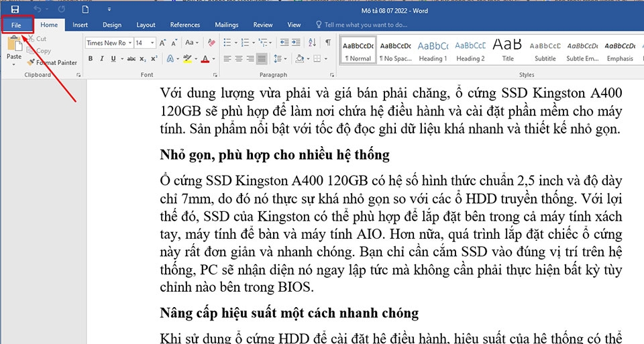644x344 pixels.
Task: Center align the paragraph
Action: [239, 59]
